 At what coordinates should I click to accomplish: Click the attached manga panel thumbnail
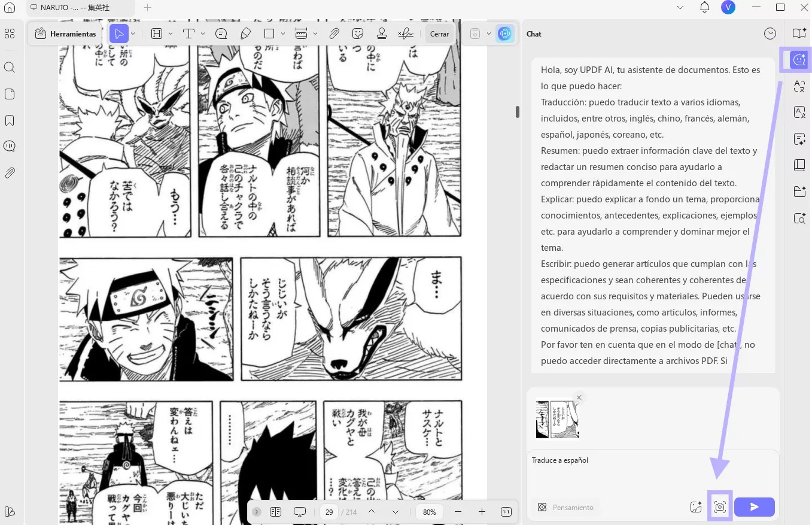[557, 420]
